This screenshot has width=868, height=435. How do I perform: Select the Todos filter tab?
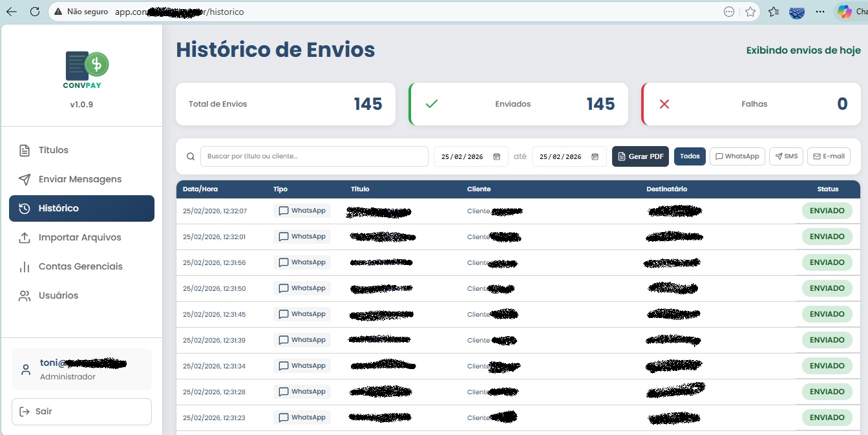click(690, 156)
